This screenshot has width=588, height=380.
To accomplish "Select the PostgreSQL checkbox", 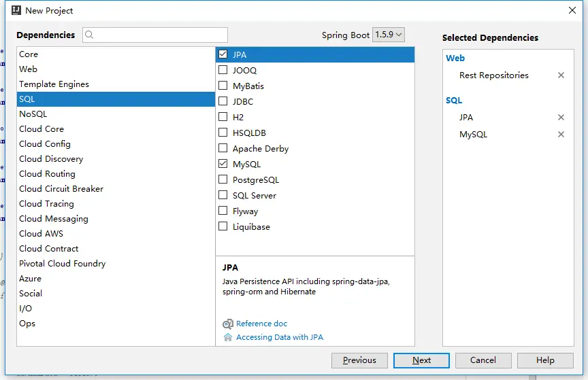I will pos(223,179).
